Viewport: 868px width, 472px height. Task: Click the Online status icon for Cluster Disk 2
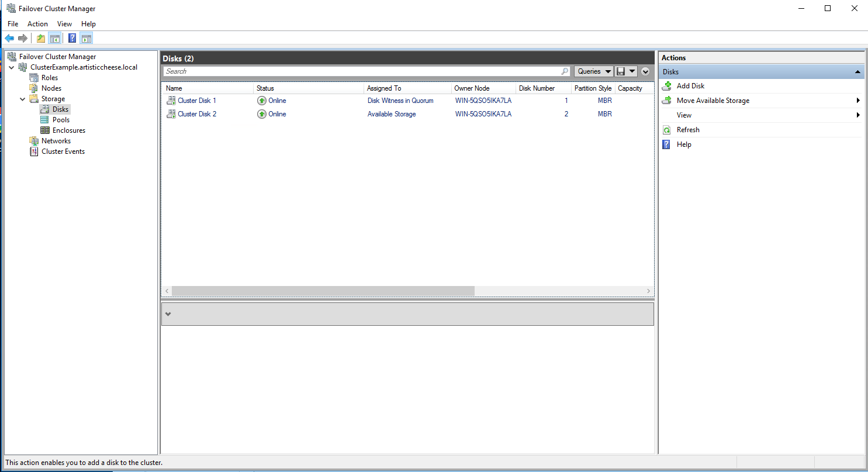point(262,114)
